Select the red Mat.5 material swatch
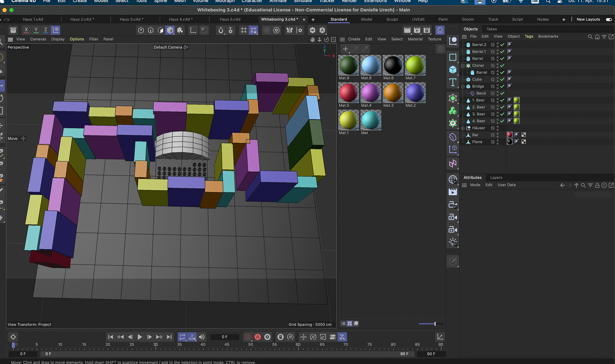The image size is (615, 364). pyautogui.click(x=348, y=93)
